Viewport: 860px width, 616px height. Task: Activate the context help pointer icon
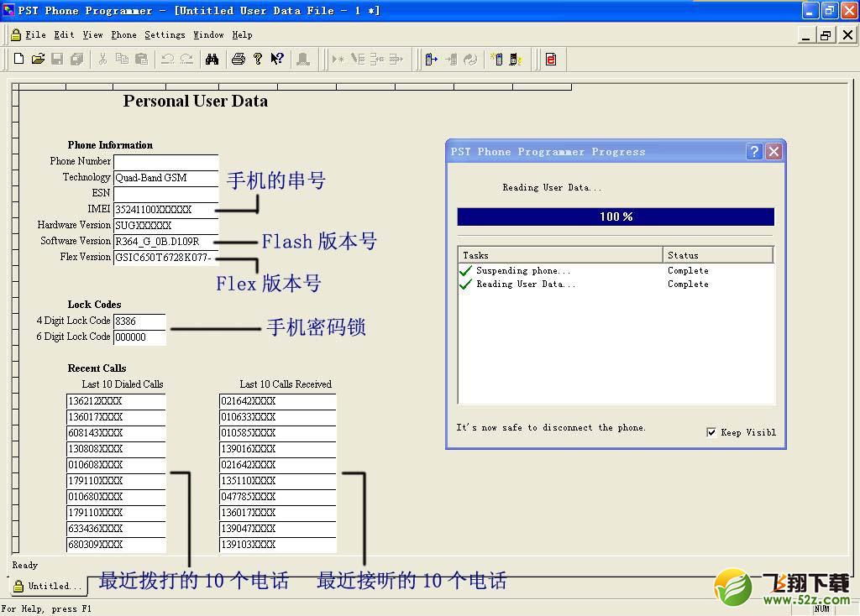tap(277, 59)
